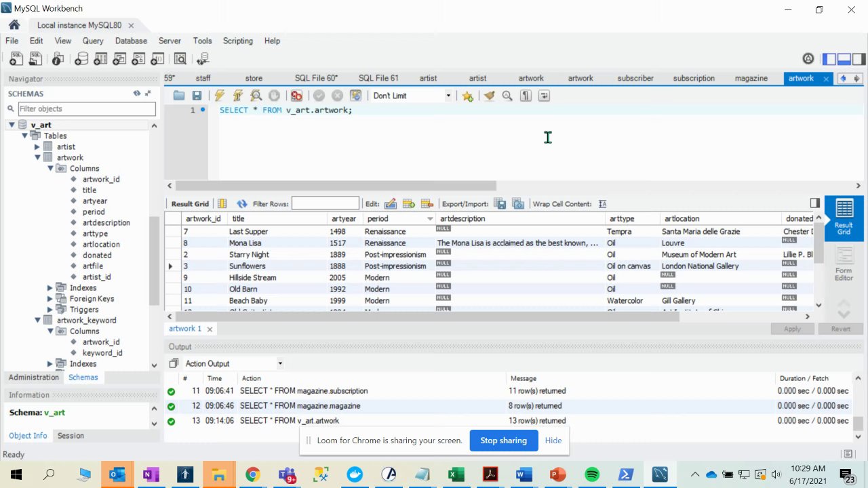Screen dimensions: 868x488
Task: Toggle wrap cell content in results
Action: point(602,203)
